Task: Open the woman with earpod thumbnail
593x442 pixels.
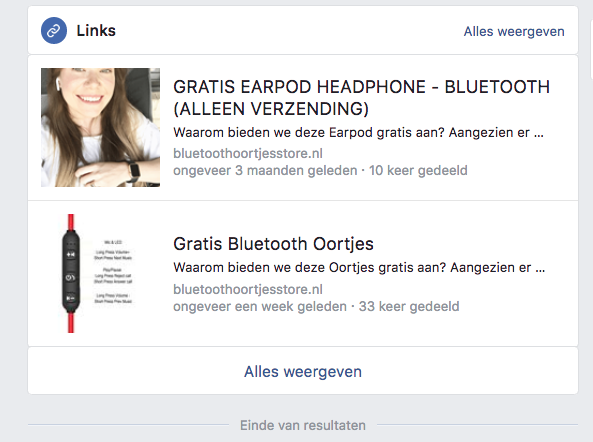Action: [x=100, y=127]
